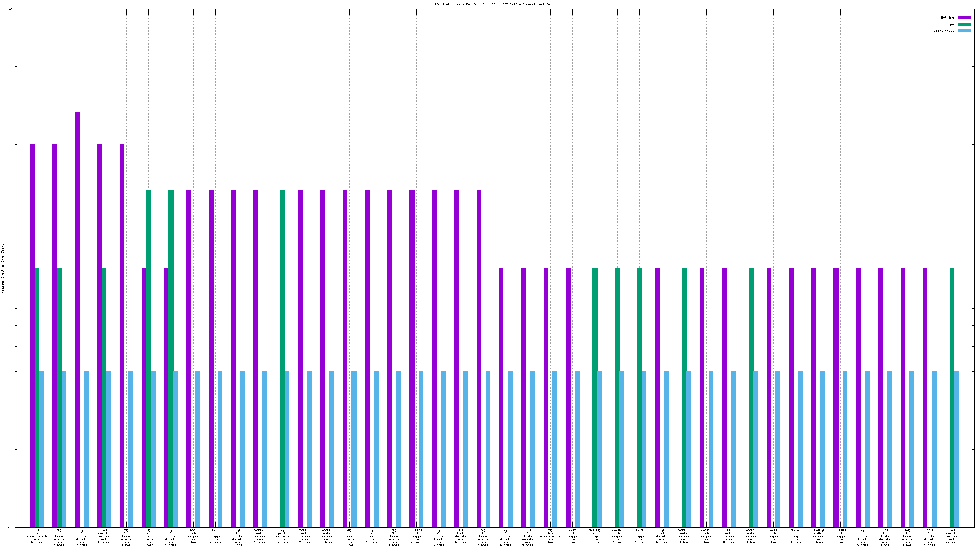Click the blue Score (0..1) legend swatch
The image size is (980, 551).
tap(964, 31)
